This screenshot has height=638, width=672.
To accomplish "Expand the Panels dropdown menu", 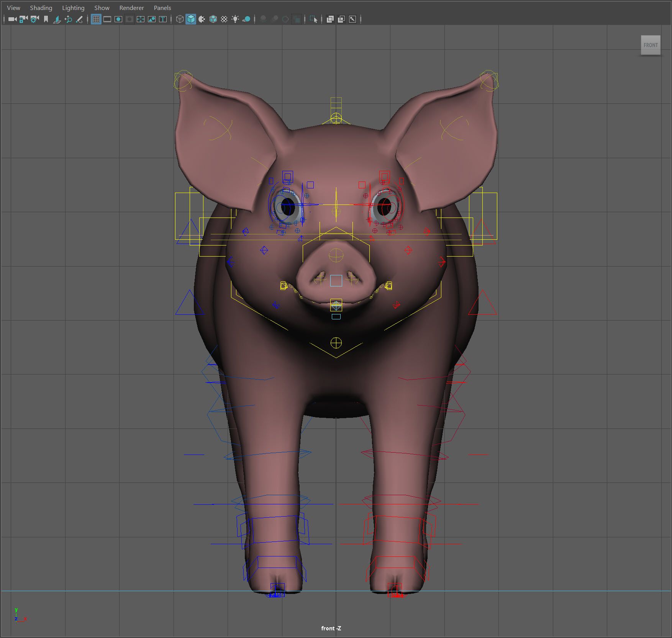I will (162, 8).
